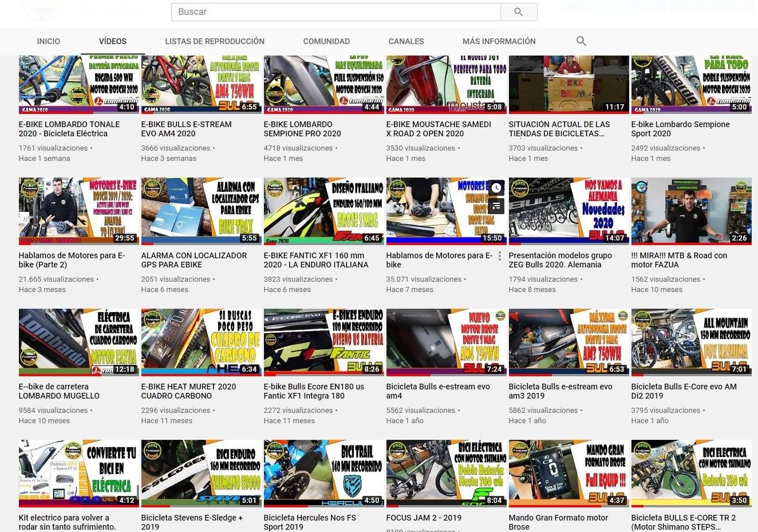Go to the COMUNIDAD tab
Image resolution: width=758 pixels, height=532 pixels.
[326, 41]
